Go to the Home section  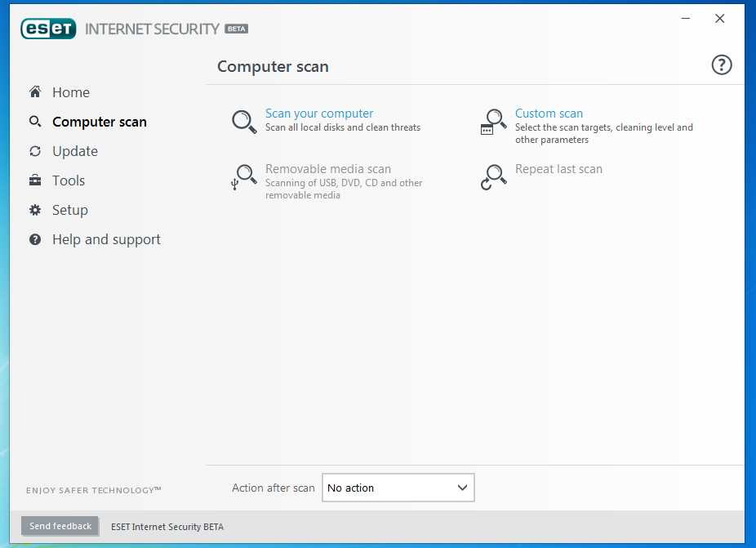[71, 92]
